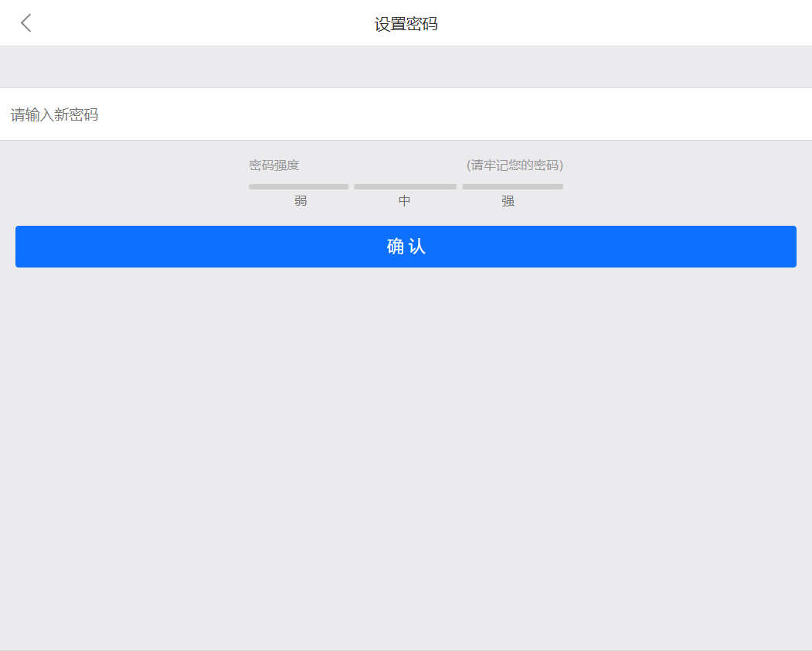Click the weak strength indicator bar
The image size is (812, 651).
tap(298, 186)
